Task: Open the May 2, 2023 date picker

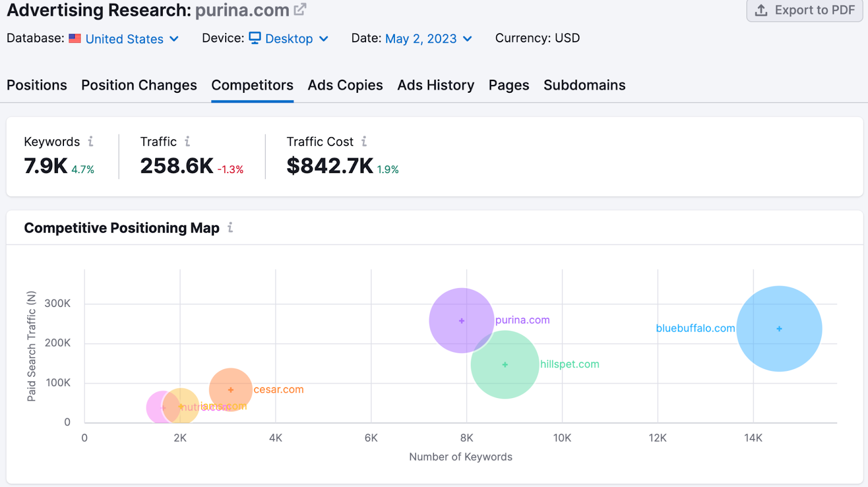Action: [x=429, y=39]
